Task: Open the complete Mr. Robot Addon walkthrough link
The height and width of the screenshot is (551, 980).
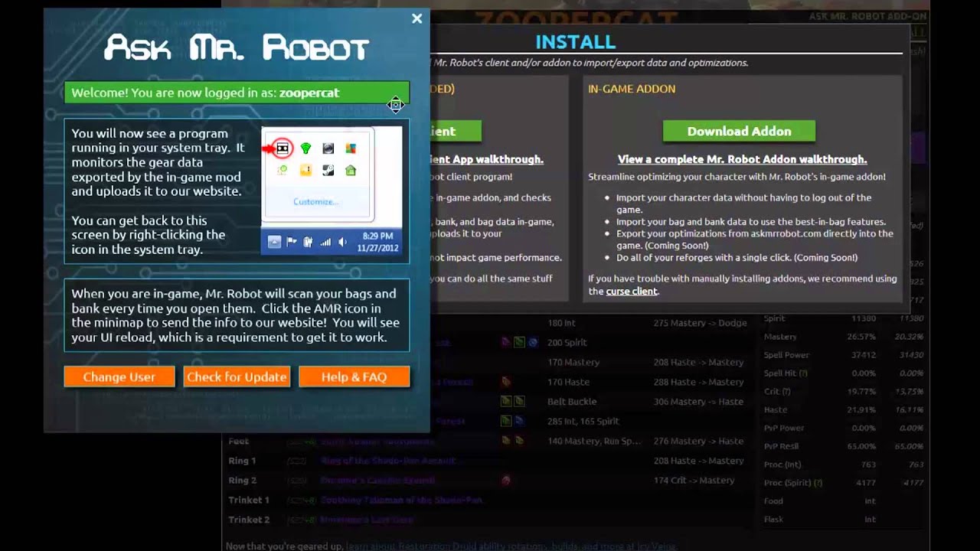Action: pos(743,159)
